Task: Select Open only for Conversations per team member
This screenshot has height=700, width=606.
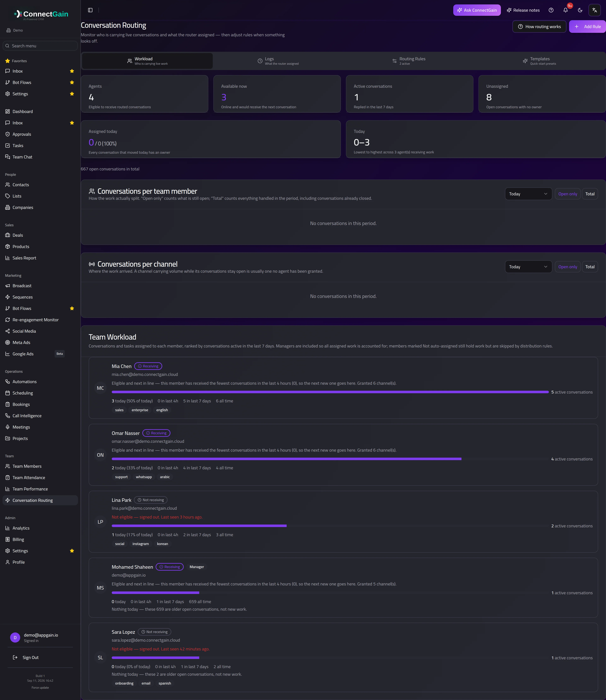Action: point(567,194)
